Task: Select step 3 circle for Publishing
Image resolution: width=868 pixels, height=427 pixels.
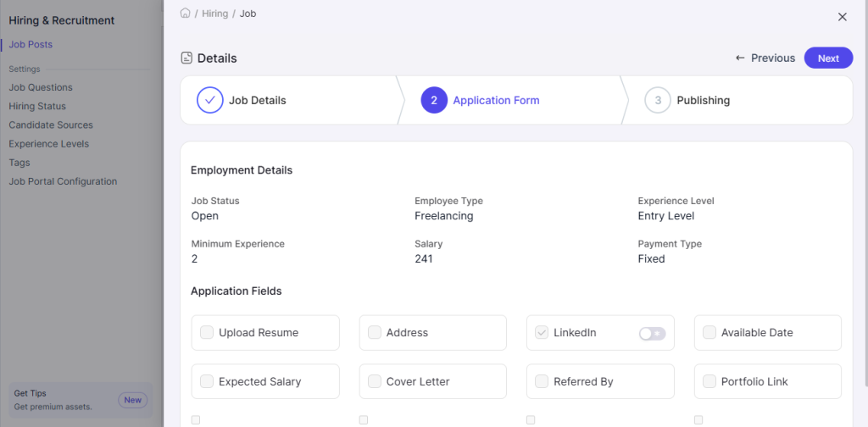Action: click(x=658, y=100)
